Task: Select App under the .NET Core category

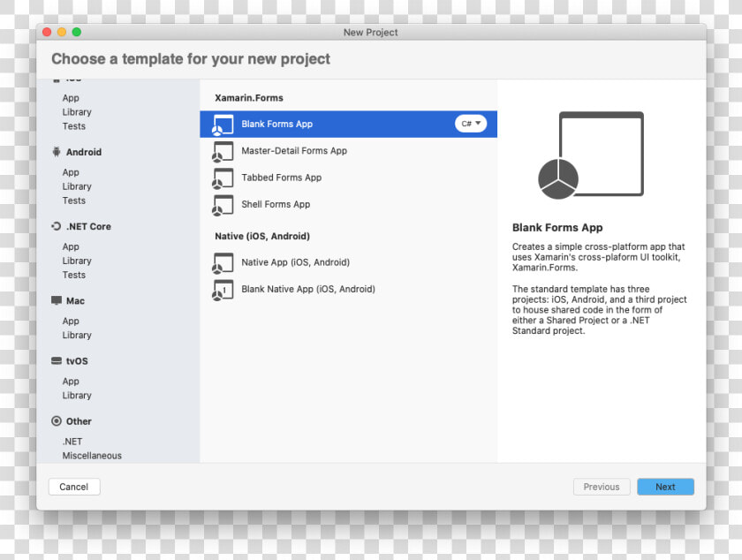Action: [x=71, y=246]
